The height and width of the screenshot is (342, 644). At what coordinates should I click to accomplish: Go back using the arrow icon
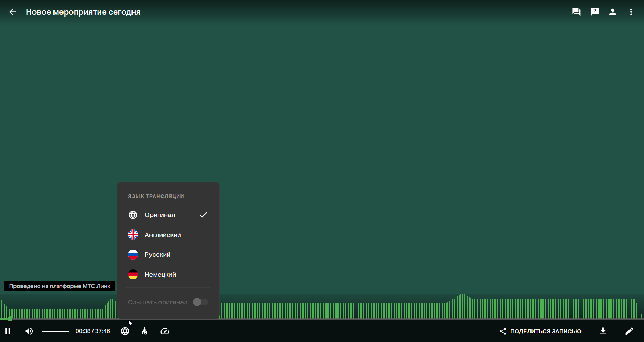12,12
